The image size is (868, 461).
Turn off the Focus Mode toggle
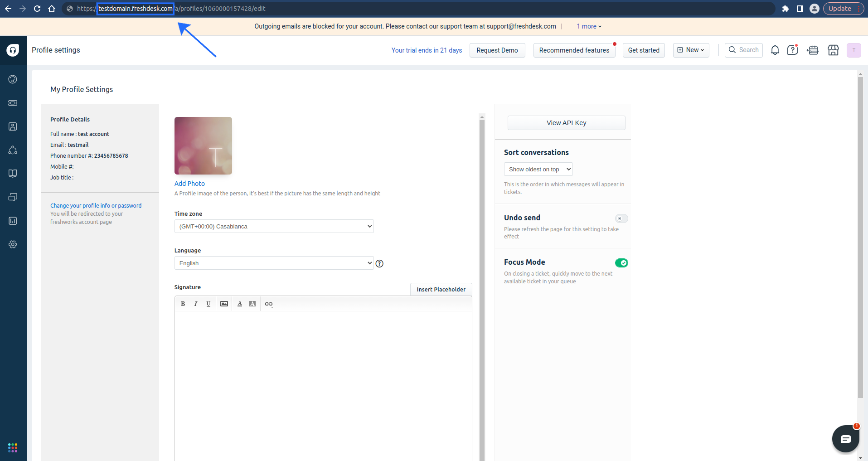(621, 263)
